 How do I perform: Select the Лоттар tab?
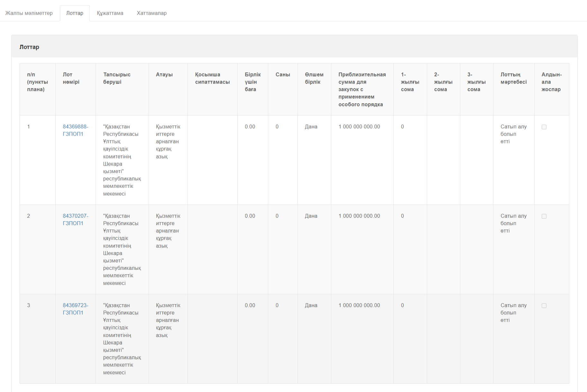pyautogui.click(x=75, y=13)
